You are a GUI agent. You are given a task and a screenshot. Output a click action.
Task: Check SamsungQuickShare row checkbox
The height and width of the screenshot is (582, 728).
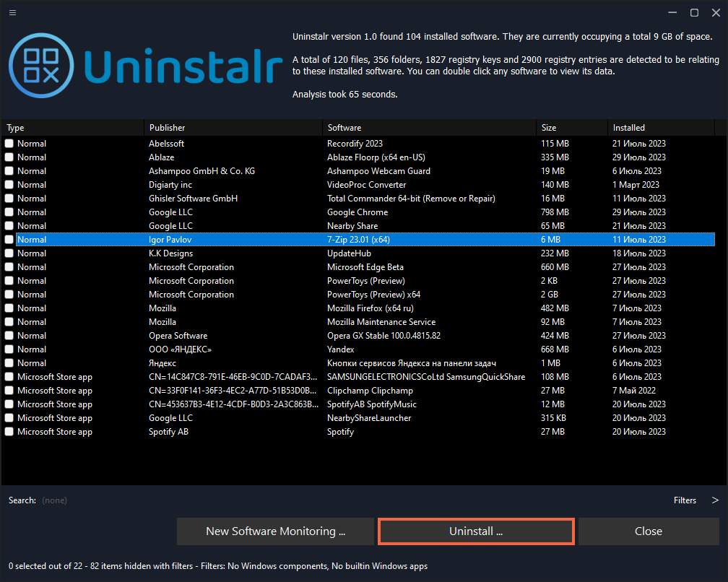(9, 377)
